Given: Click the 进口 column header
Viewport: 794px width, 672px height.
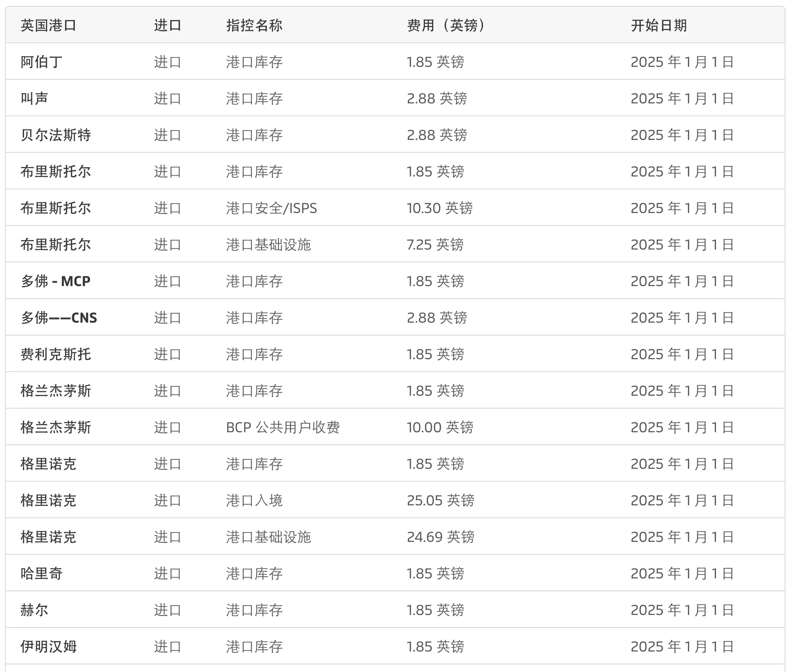Looking at the screenshot, I should coord(168,25).
